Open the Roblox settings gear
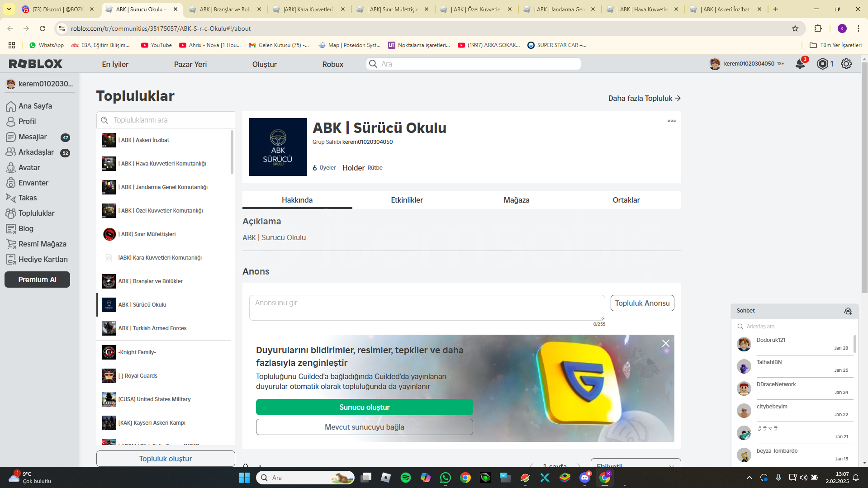The image size is (868, 488). click(846, 64)
